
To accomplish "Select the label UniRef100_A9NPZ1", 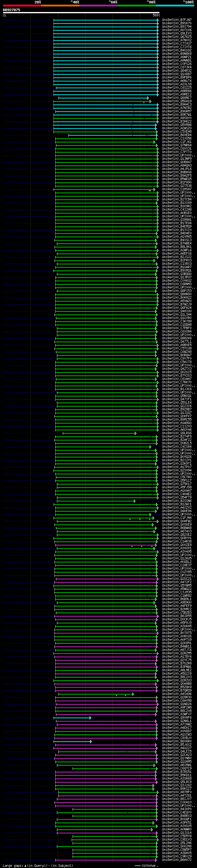I will tap(176, 57).
